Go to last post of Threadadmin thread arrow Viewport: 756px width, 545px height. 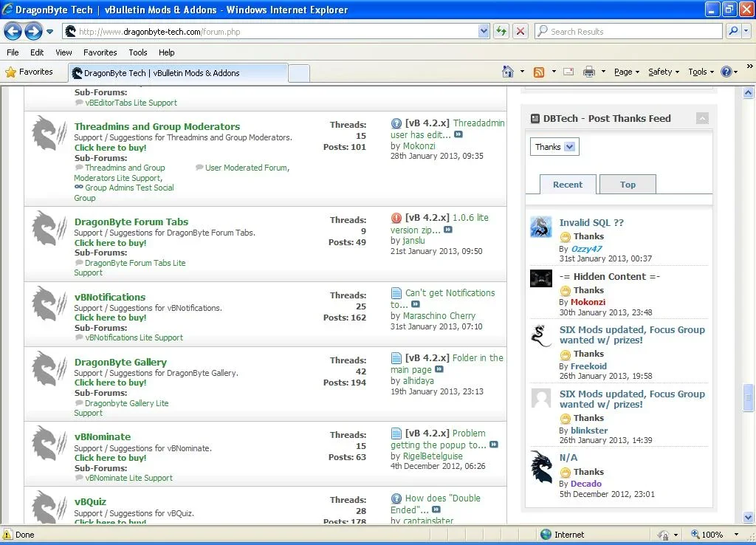coord(458,134)
